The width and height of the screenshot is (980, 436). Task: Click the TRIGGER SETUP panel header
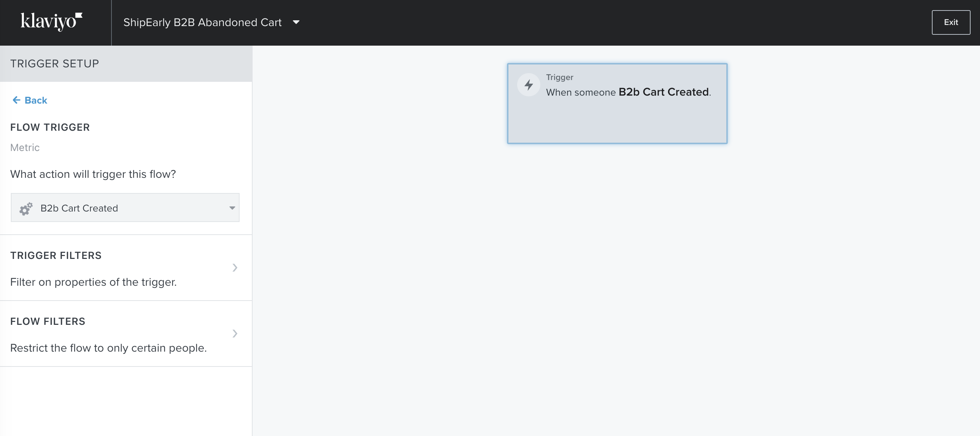click(x=54, y=64)
